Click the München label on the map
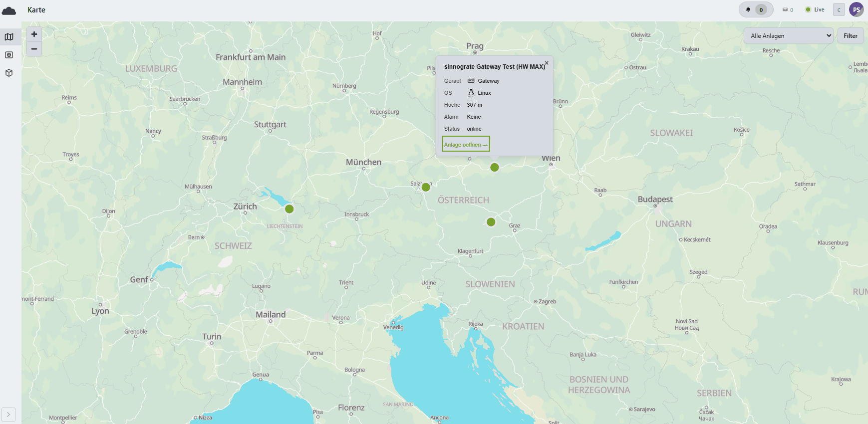The image size is (868, 424). click(x=363, y=162)
